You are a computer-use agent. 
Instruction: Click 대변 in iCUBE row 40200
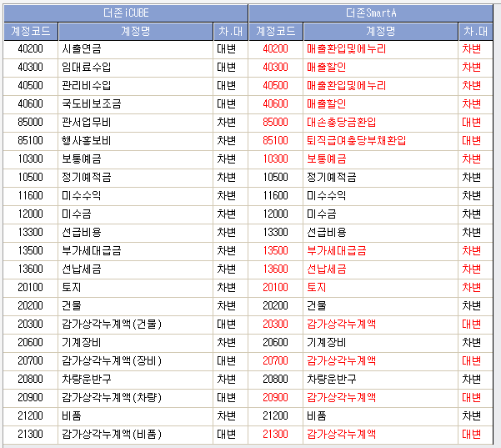tap(230, 49)
